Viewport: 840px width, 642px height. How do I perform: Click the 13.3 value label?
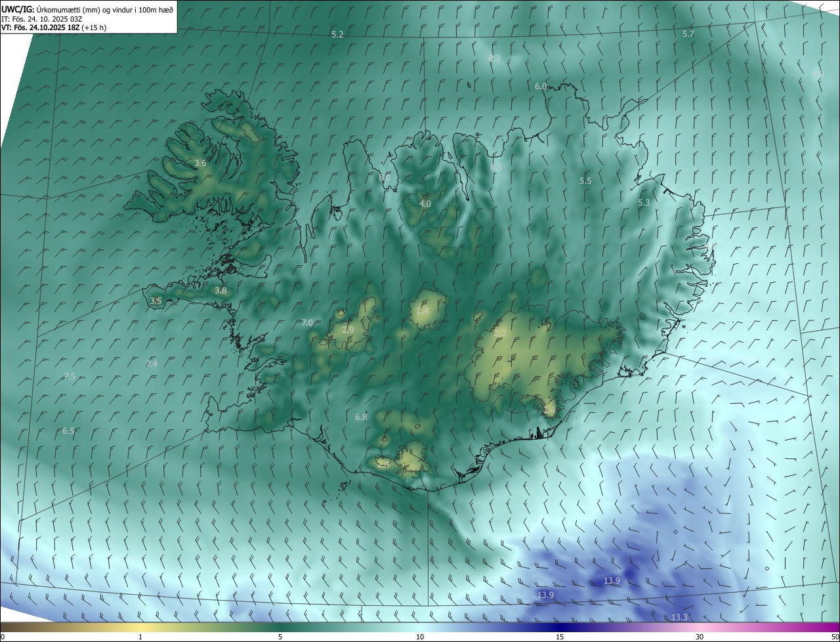tap(679, 618)
